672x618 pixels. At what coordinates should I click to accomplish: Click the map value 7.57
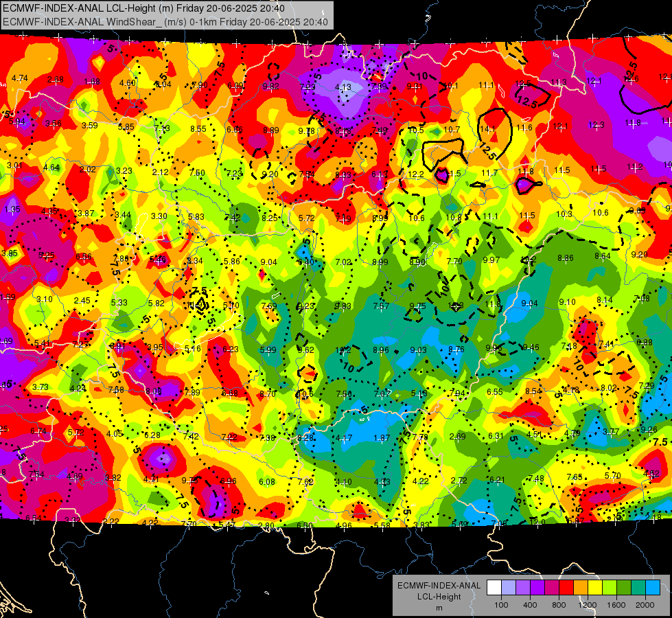coord(381,306)
